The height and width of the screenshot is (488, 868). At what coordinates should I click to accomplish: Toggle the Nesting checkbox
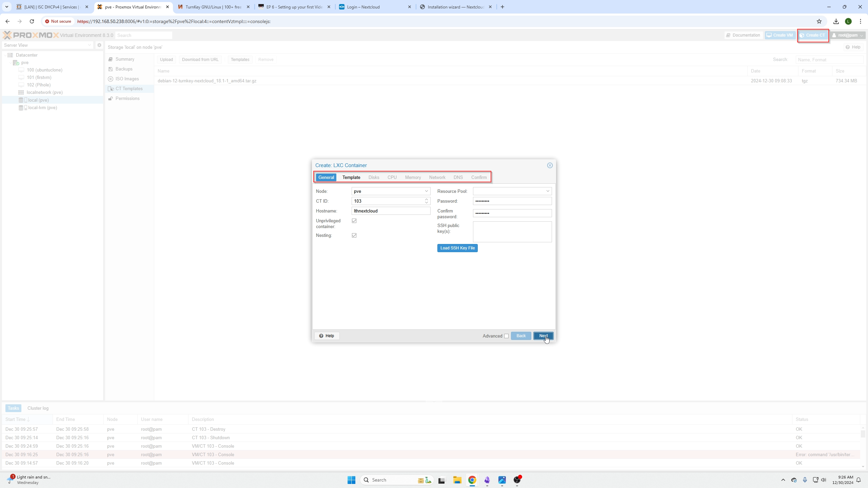tap(354, 236)
